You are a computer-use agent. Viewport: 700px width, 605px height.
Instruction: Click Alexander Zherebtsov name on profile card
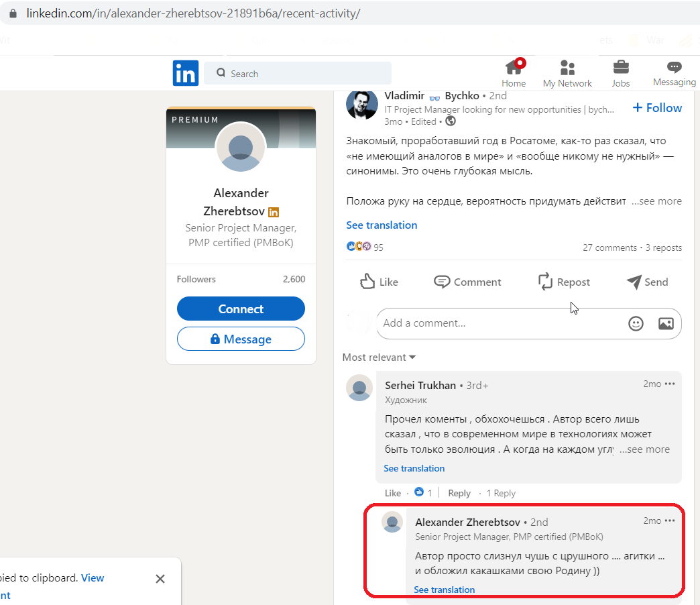(x=241, y=202)
